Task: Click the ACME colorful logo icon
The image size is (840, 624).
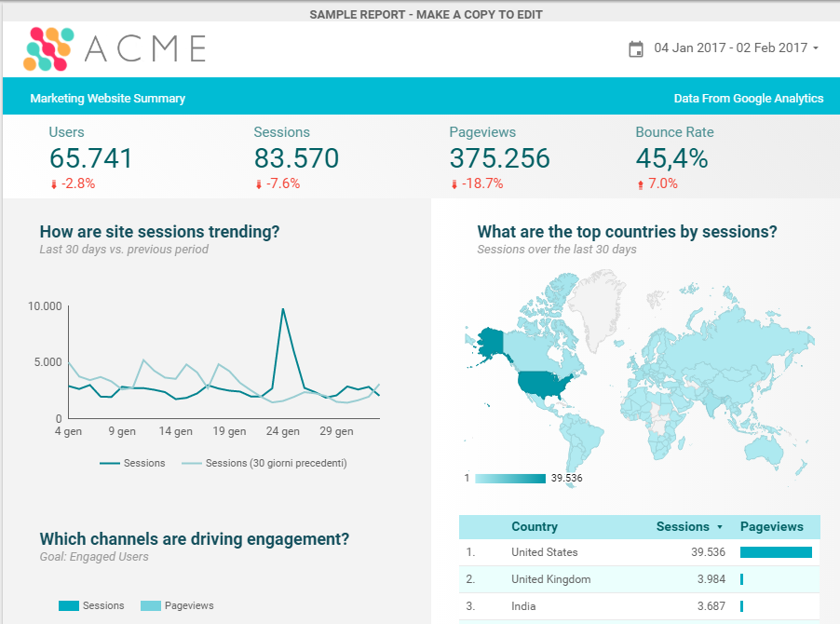Action: [48, 48]
